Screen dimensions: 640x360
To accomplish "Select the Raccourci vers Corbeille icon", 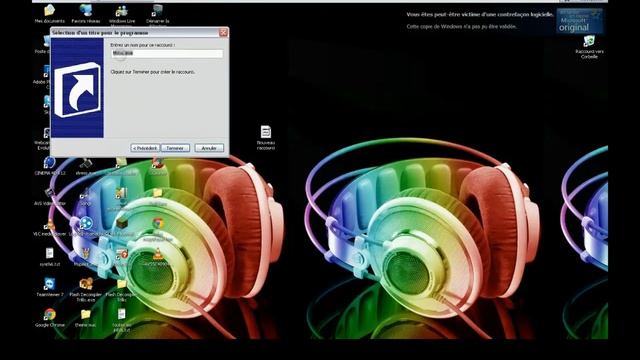I will [x=589, y=47].
